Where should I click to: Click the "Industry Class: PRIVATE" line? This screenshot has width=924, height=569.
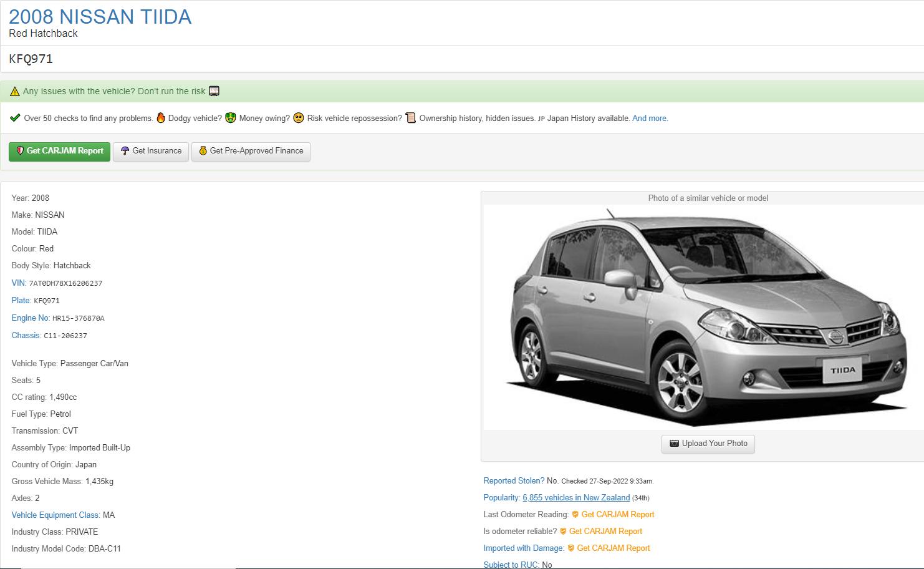[55, 532]
